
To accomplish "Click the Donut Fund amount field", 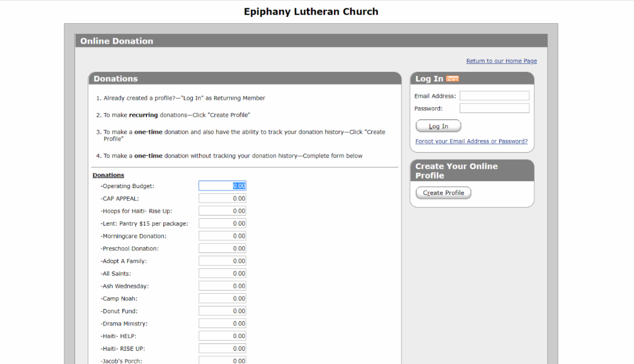I will coord(222,311).
